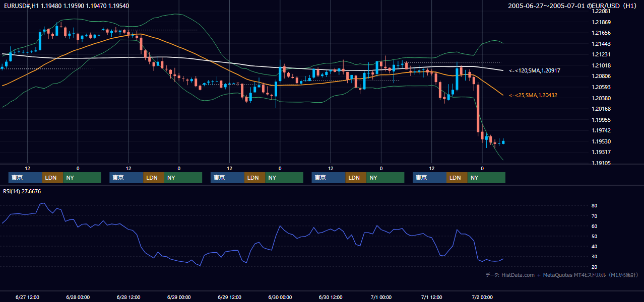Click price axis label 1.19530
This screenshot has height=302, width=644.
pyautogui.click(x=601, y=141)
